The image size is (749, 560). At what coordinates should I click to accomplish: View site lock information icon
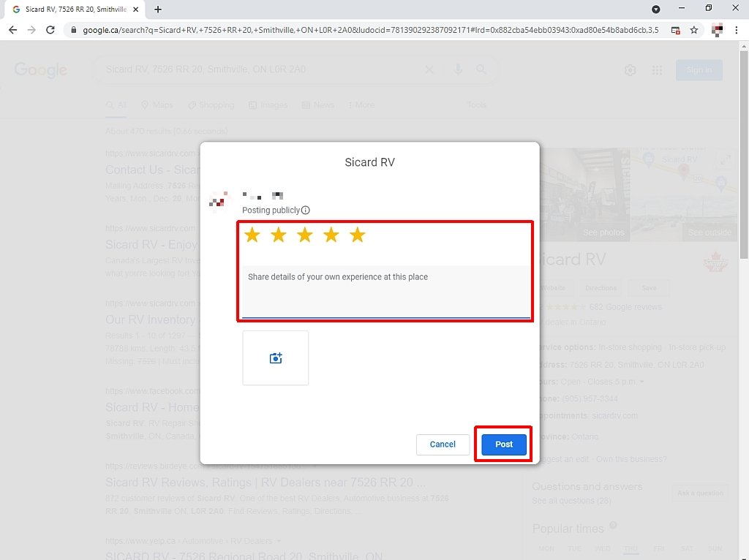[x=74, y=30]
